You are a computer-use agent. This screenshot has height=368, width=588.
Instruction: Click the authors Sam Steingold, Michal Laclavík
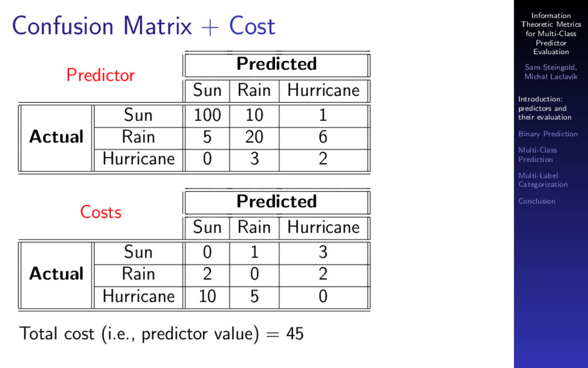[551, 72]
